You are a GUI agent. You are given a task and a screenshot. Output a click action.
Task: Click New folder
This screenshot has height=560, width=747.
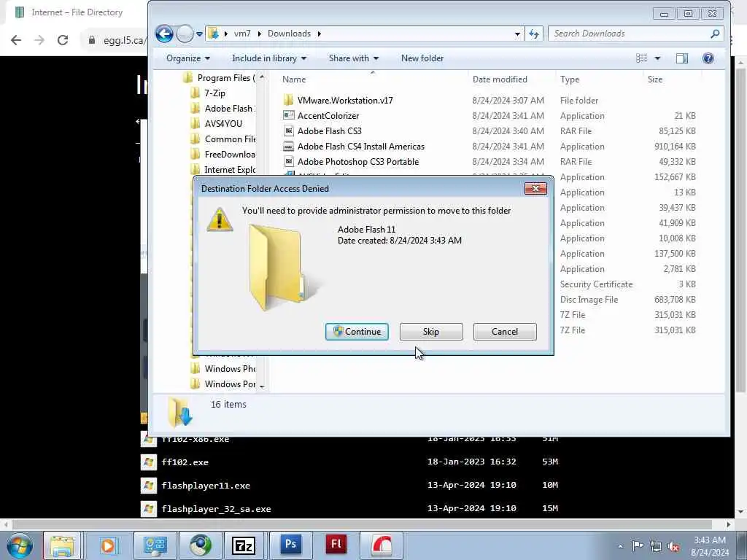(422, 58)
